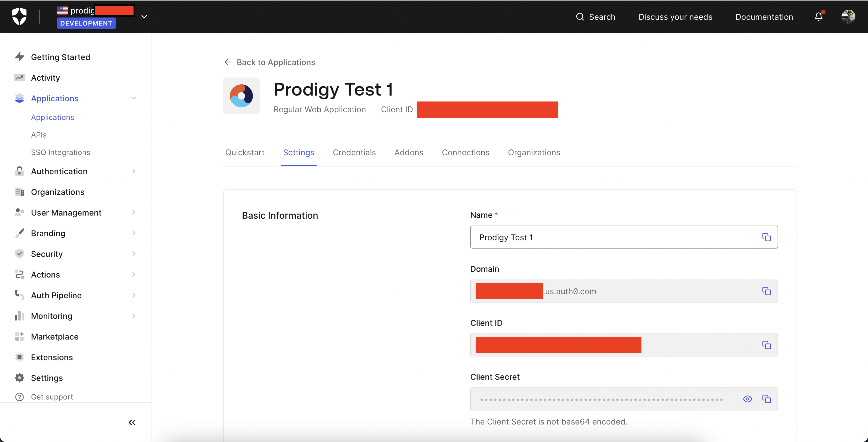Expand the Auth Pipeline chevron
This screenshot has height=442, width=868.
(x=133, y=295)
